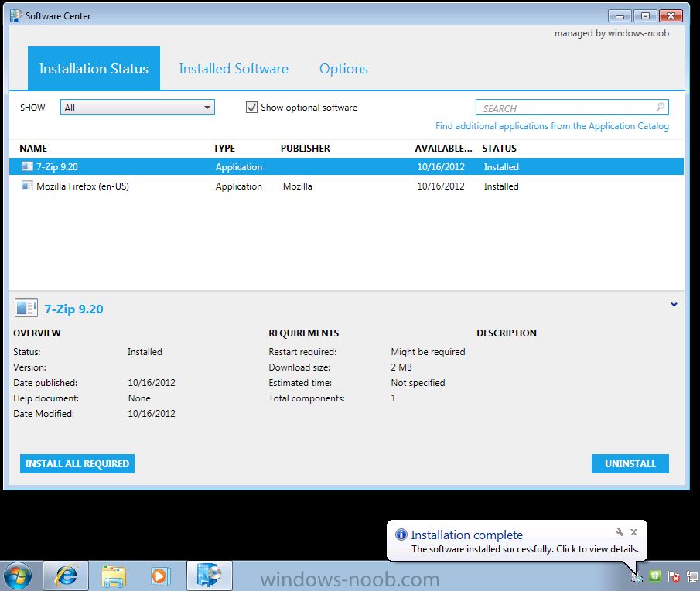Viewport: 700px width, 591px height.
Task: Minimize the Software Center window
Action: click(620, 16)
